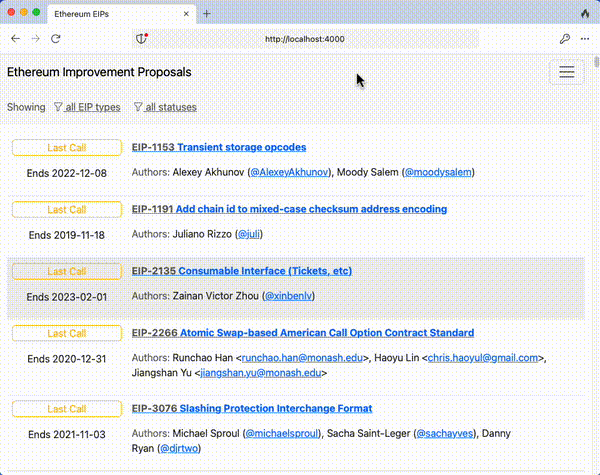
Task: Email runchao.han@monash.edu link
Action: click(x=302, y=358)
